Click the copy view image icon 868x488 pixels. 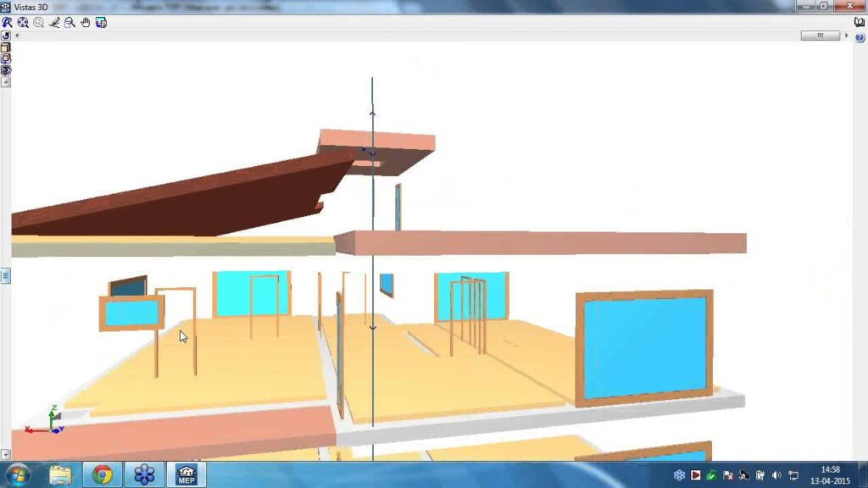click(101, 23)
